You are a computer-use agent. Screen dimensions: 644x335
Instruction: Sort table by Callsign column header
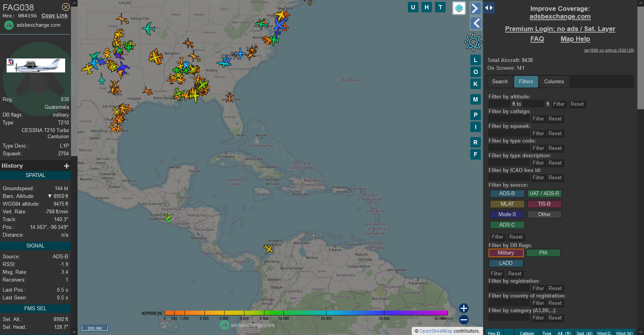point(527,333)
